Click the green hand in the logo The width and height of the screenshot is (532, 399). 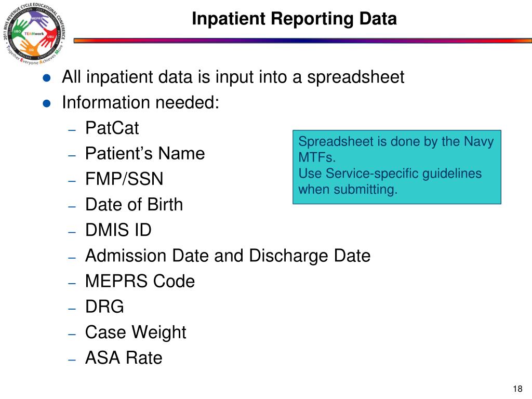pyautogui.click(x=20, y=29)
